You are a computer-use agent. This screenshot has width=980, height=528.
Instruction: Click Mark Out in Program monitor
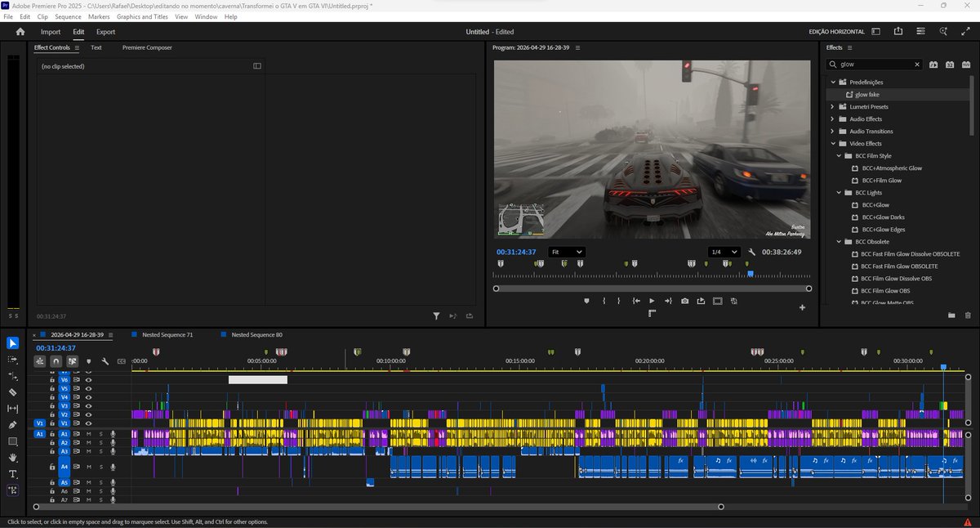[x=619, y=301]
